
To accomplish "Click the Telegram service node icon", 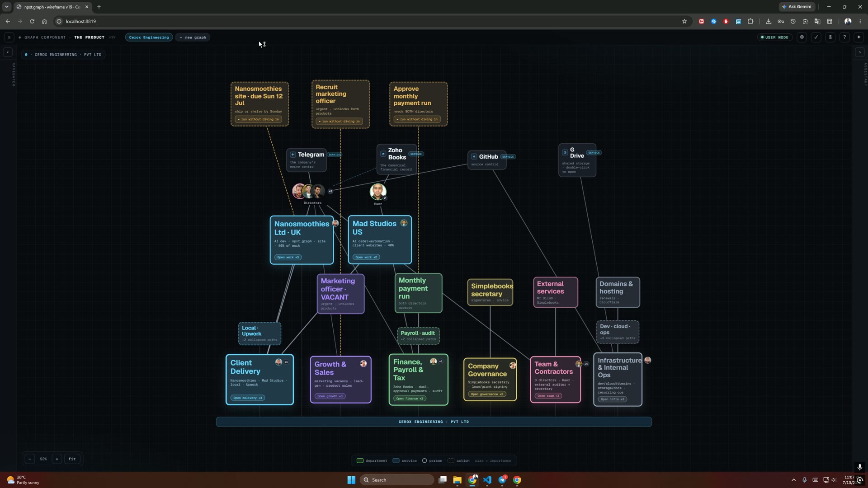I will tap(293, 155).
